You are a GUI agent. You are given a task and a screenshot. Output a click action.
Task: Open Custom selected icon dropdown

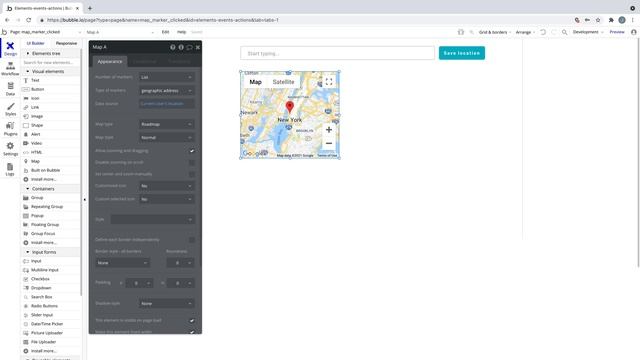coord(167,199)
